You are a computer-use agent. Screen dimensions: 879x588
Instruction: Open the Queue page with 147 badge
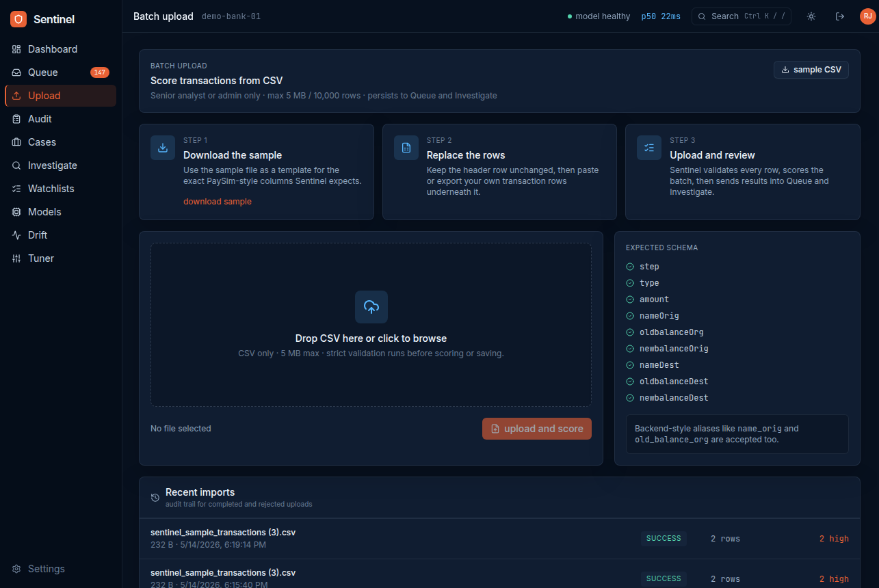click(60, 72)
